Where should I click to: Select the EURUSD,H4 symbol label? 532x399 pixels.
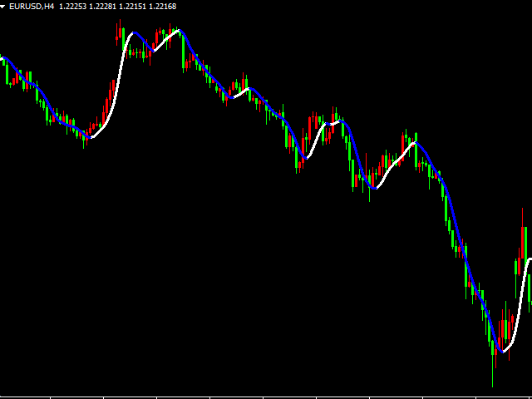[32, 7]
